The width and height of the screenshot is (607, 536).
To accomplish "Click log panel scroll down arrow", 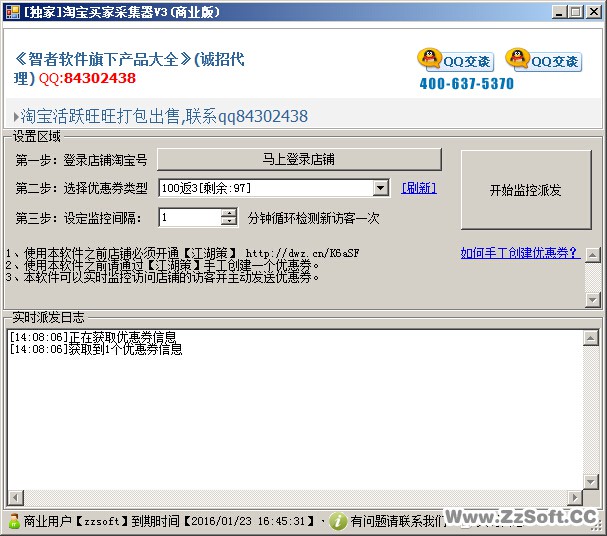I will tap(590, 482).
